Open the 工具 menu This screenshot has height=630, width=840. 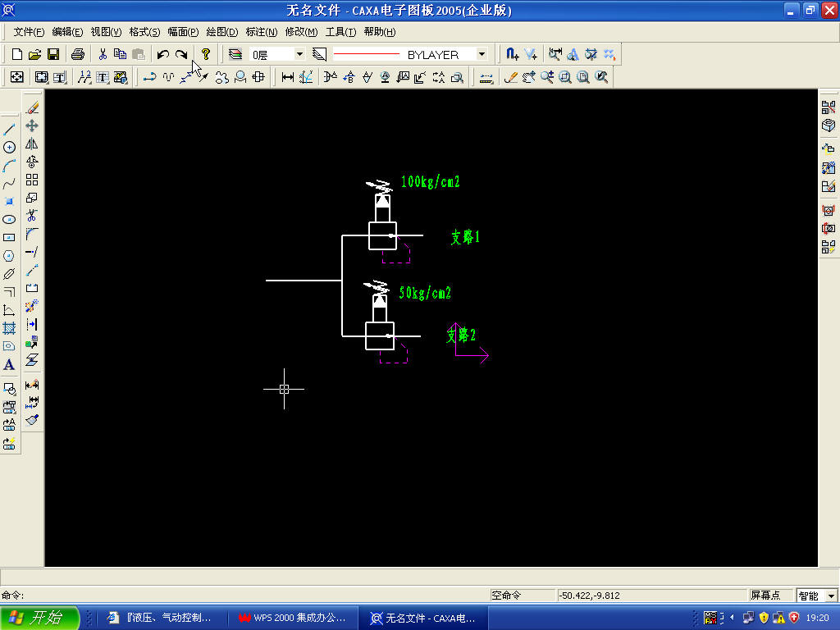340,32
